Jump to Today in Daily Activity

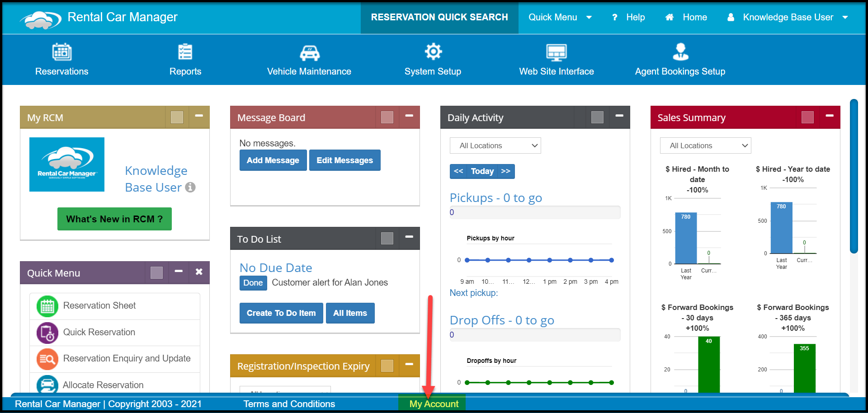pyautogui.click(x=482, y=171)
